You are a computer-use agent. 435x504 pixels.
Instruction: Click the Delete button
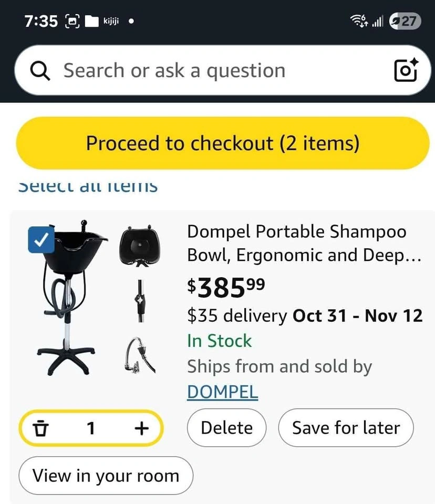(x=227, y=428)
